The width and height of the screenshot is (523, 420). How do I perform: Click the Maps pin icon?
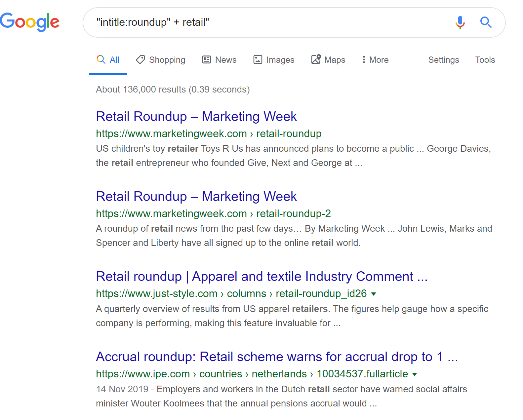pos(316,59)
